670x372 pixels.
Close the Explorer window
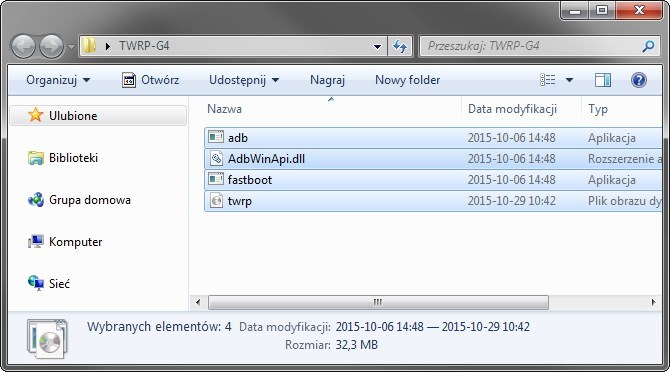pyautogui.click(x=639, y=10)
